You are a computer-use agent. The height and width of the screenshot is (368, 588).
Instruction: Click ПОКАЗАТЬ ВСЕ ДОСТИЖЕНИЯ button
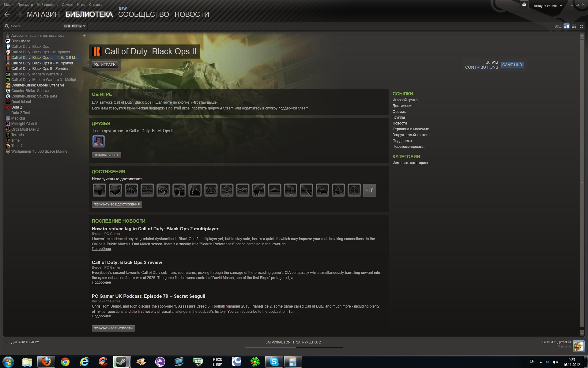pos(117,205)
